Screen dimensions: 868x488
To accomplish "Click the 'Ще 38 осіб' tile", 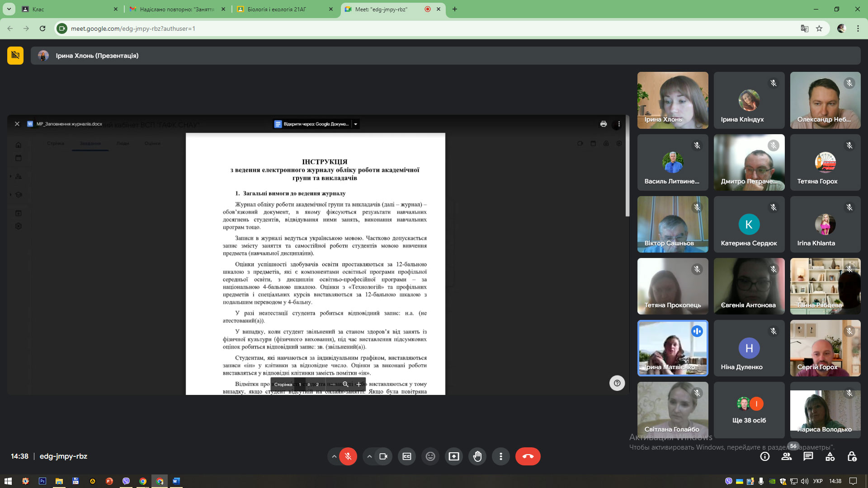I will click(x=749, y=410).
